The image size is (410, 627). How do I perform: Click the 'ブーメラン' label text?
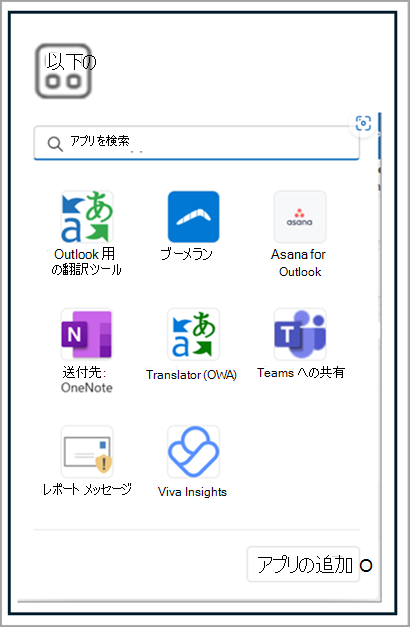[186, 254]
